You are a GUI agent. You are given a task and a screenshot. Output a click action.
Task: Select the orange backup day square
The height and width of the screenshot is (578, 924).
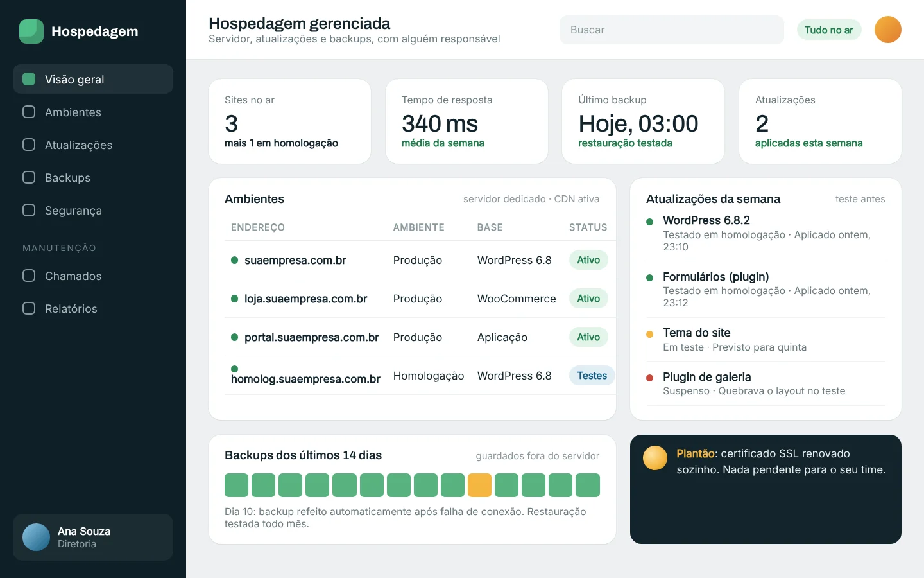pyautogui.click(x=479, y=485)
